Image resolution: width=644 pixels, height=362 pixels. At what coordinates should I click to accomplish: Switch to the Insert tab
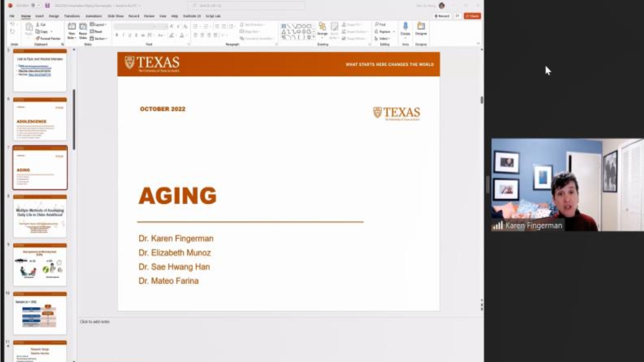39,16
